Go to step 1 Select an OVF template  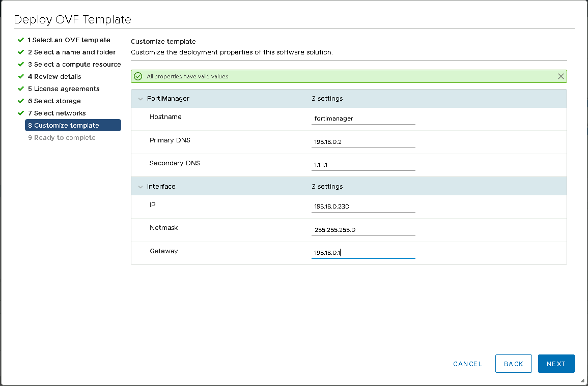69,40
